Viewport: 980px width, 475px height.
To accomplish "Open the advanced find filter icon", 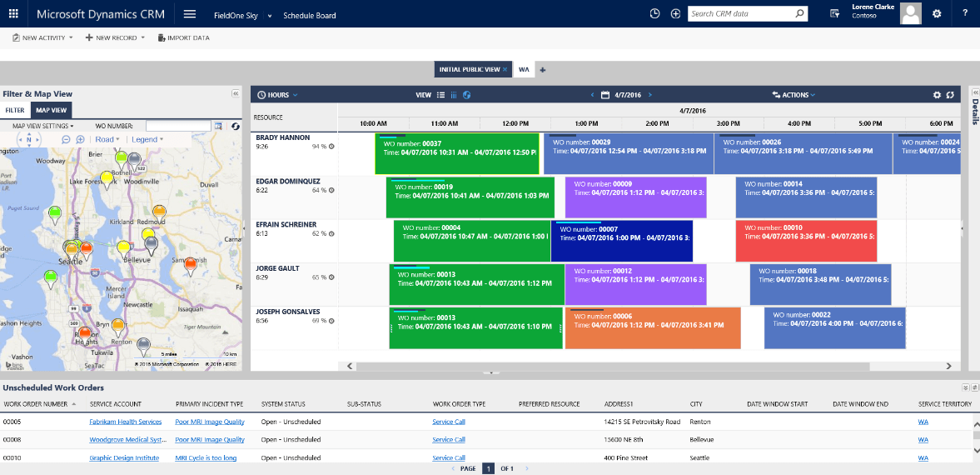I will click(835, 14).
